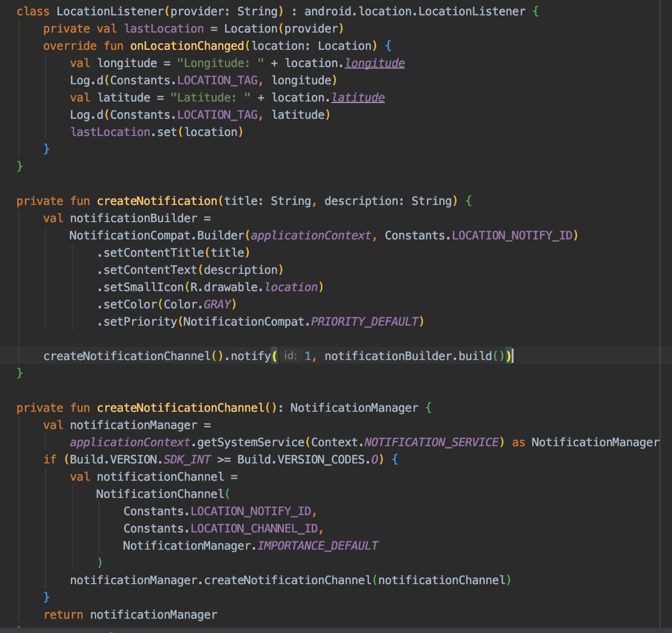Click "build" in notificationBuilder.build()
Image resolution: width=672 pixels, height=633 pixels.
click(475, 356)
